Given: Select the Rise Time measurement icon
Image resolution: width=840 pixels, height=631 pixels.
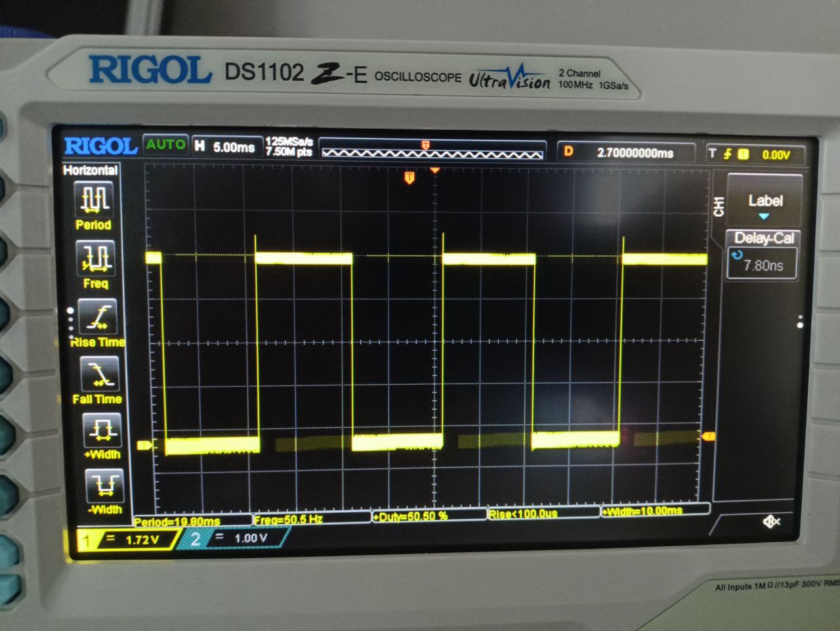Looking at the screenshot, I should (97, 316).
